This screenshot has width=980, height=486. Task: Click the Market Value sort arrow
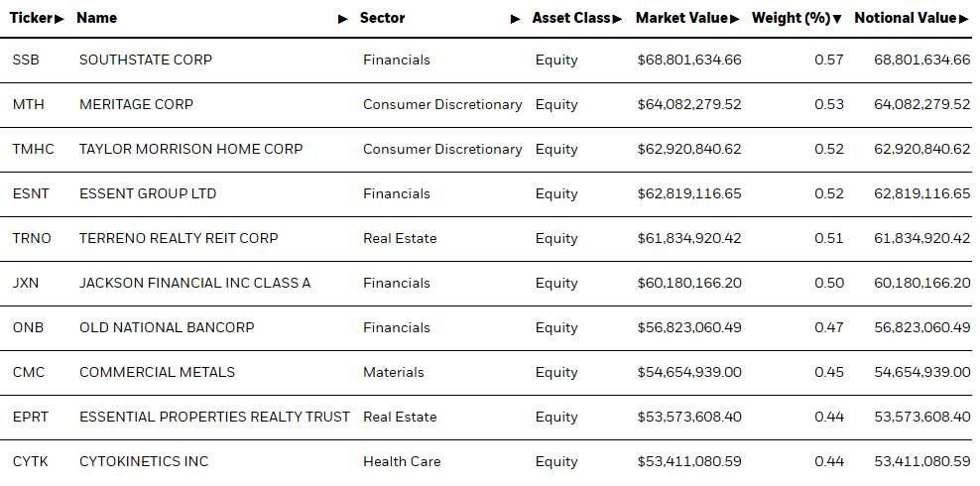pos(735,19)
